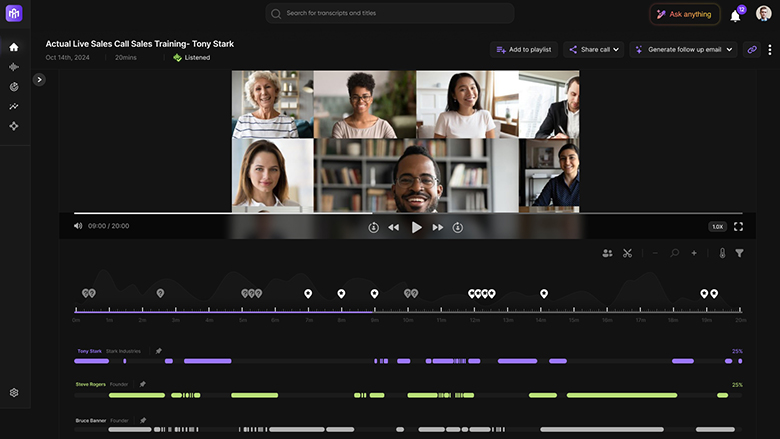Select the scissors clip tool
The width and height of the screenshot is (780, 439).
click(x=627, y=253)
